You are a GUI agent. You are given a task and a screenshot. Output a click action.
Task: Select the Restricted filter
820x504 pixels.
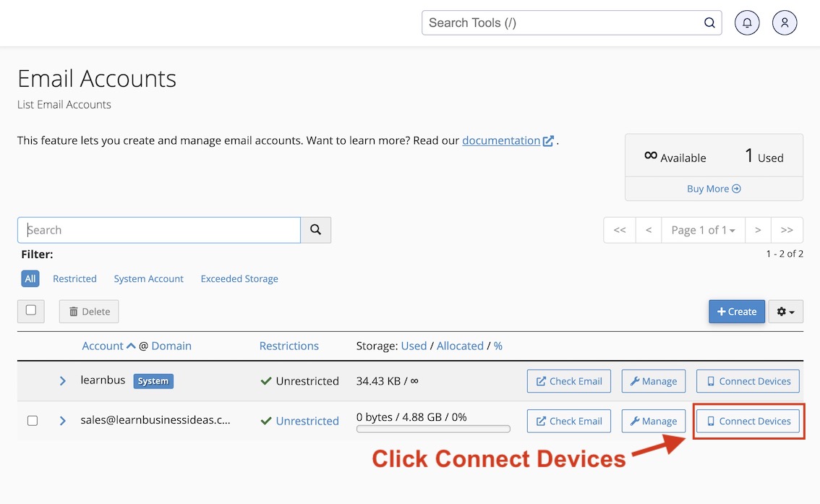(74, 278)
